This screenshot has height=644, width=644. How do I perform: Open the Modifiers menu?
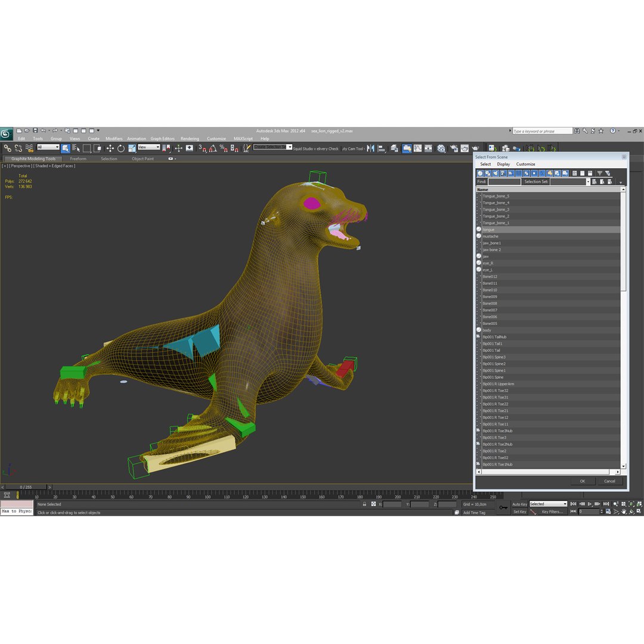[114, 138]
